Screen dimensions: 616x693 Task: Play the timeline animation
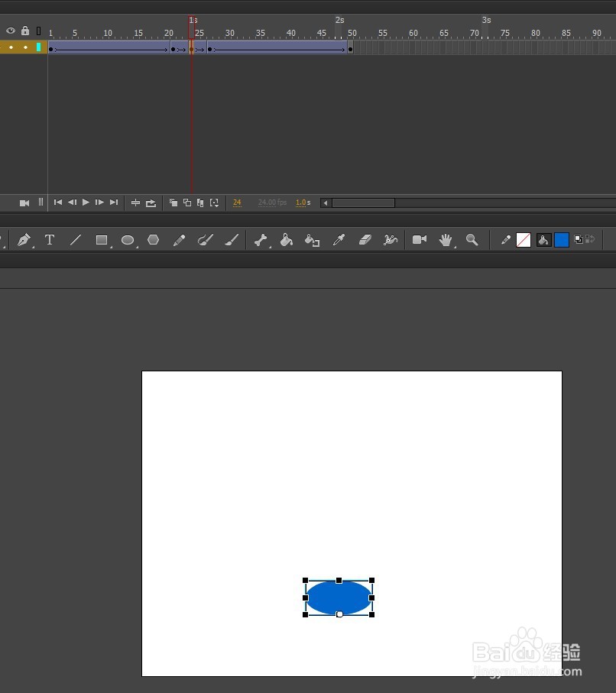coord(85,202)
